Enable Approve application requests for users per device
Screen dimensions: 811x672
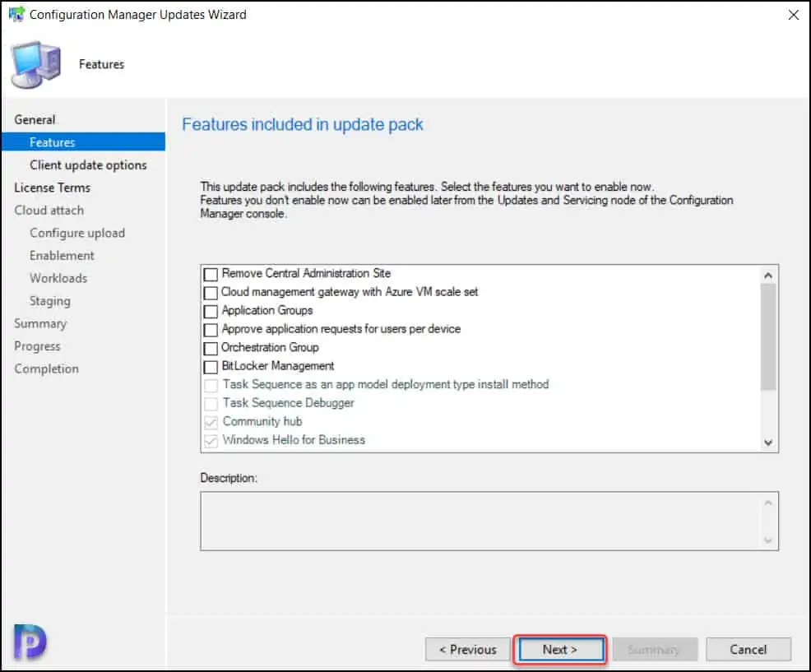pos(211,330)
